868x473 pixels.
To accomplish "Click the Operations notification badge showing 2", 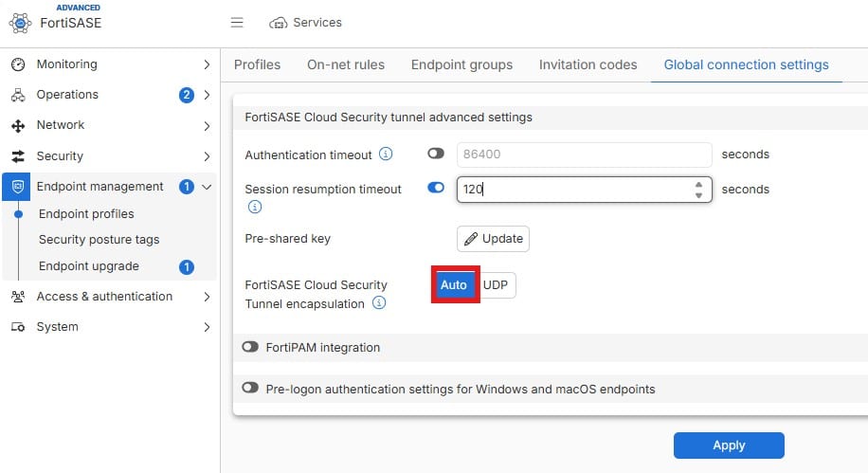I will click(187, 96).
